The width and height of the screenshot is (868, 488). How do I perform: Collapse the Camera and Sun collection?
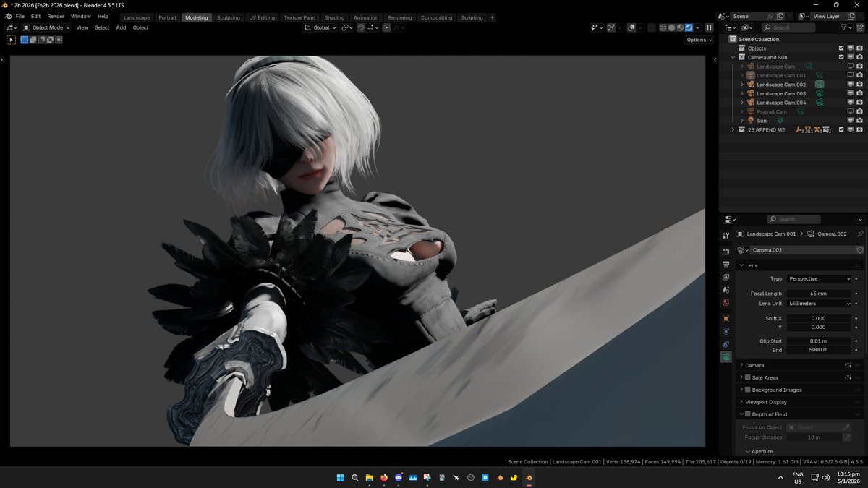pyautogui.click(x=733, y=57)
